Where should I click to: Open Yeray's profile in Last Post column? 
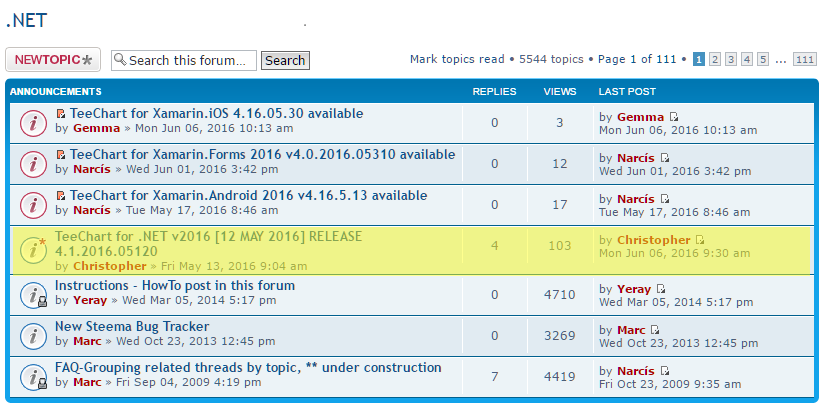point(634,289)
